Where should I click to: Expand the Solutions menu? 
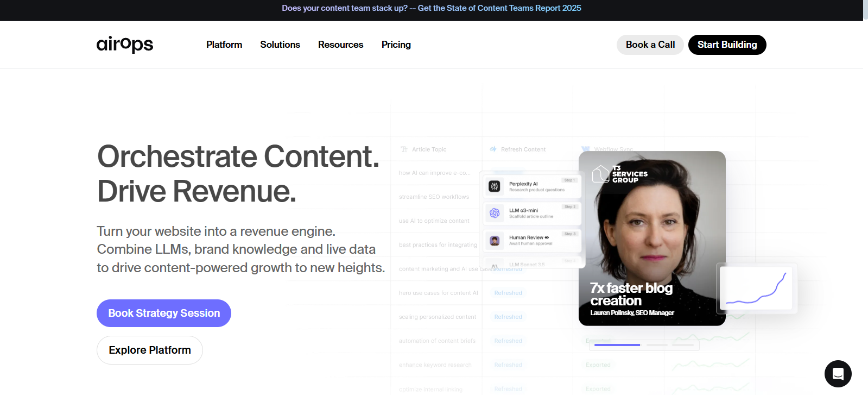coord(280,45)
